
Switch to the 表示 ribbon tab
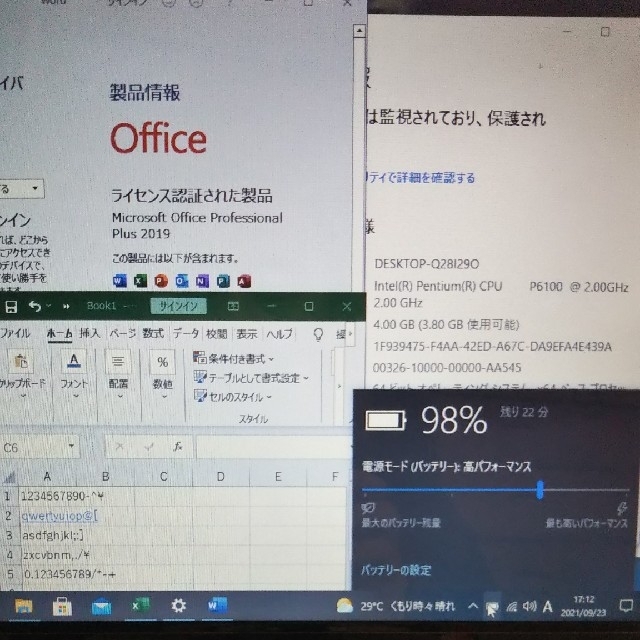(x=247, y=334)
